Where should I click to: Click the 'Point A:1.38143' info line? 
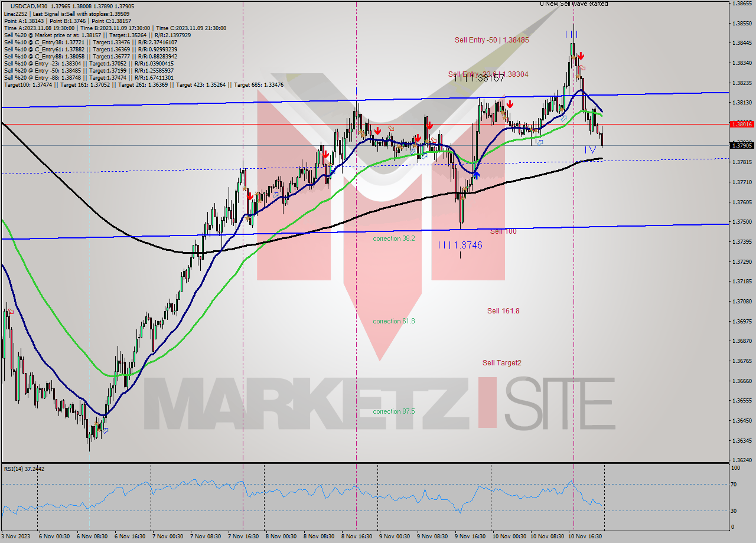pos(67,21)
